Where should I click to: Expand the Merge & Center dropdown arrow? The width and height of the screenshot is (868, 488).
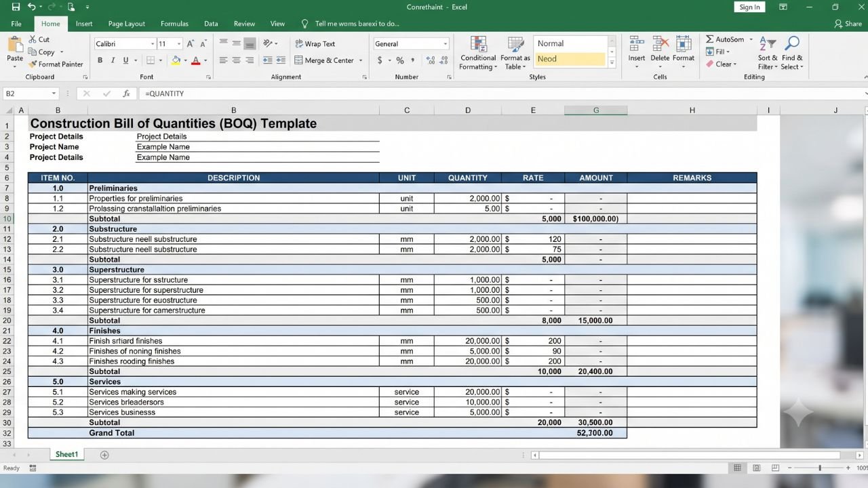click(x=361, y=60)
